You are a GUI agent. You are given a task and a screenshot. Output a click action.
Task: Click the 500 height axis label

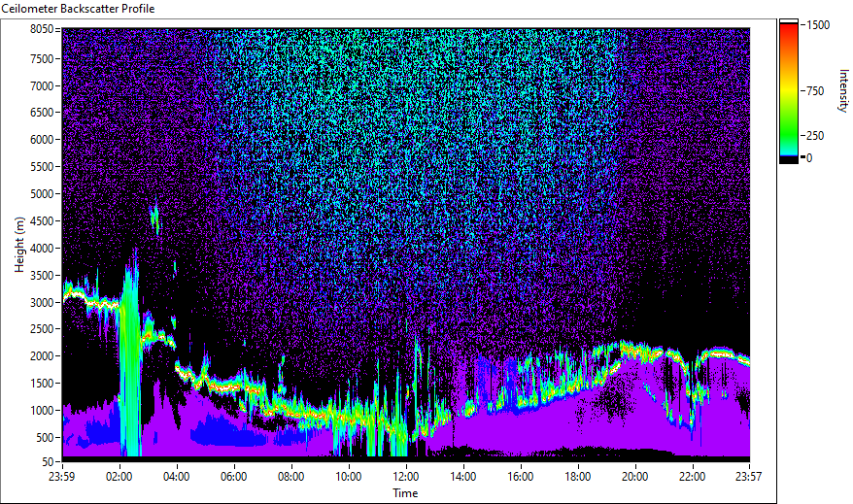[x=45, y=438]
